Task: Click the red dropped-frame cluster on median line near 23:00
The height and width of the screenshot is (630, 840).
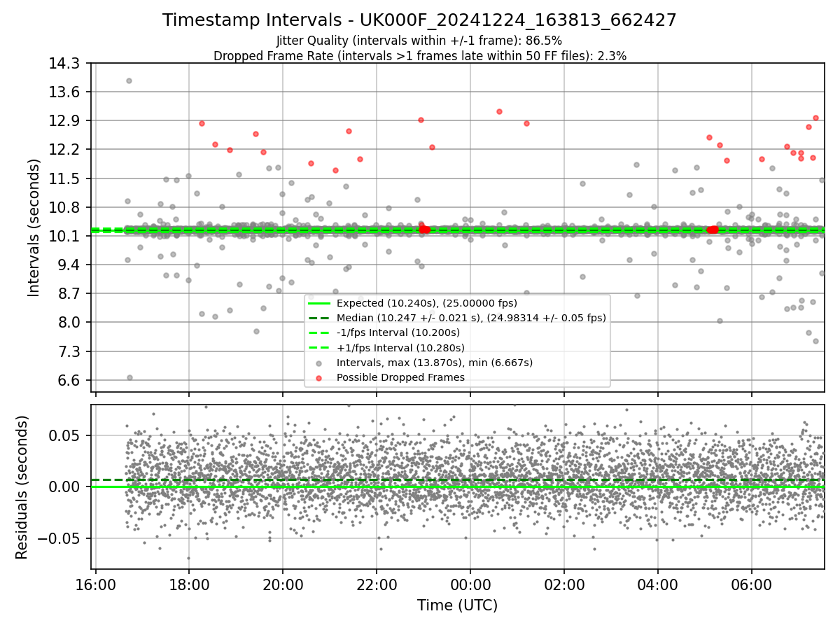Action: click(424, 230)
